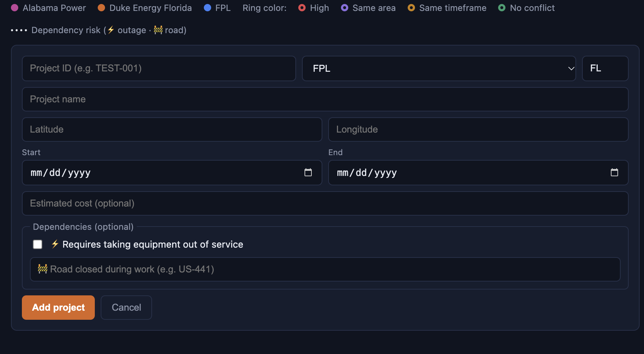Image resolution: width=644 pixels, height=354 pixels.
Task: Focus the Estimated cost optional field
Action: coord(325,203)
